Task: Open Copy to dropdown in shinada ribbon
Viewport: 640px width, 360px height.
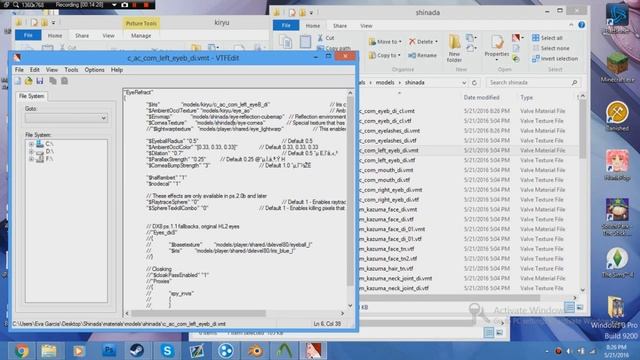Action: [x=384, y=55]
